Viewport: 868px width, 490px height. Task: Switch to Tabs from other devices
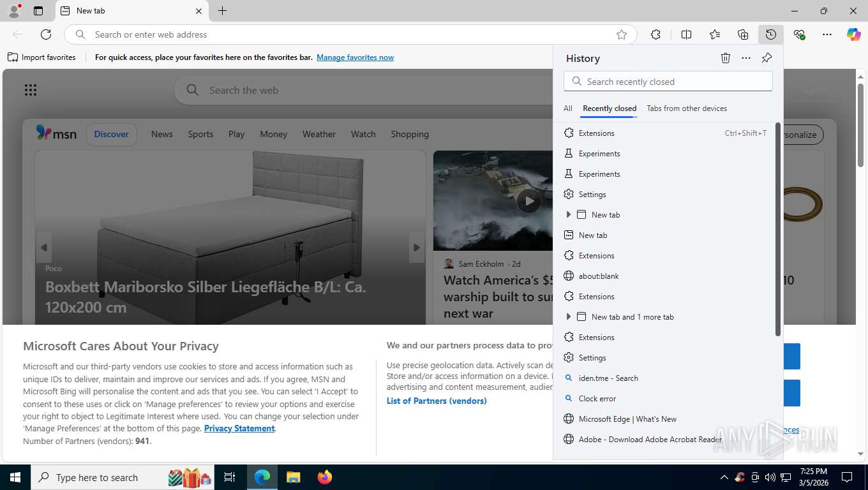(687, 108)
